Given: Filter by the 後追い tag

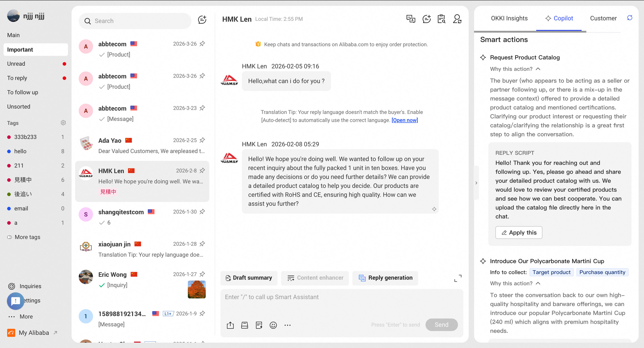Looking at the screenshot, I should (36, 194).
